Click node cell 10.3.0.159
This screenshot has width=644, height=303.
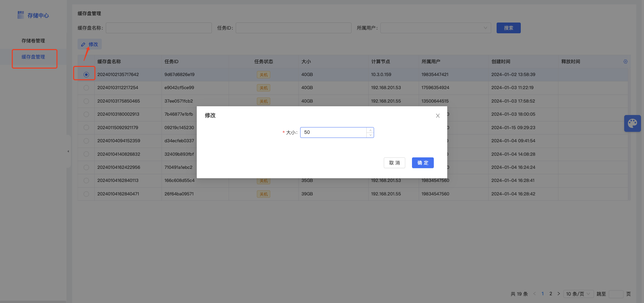pos(381,74)
